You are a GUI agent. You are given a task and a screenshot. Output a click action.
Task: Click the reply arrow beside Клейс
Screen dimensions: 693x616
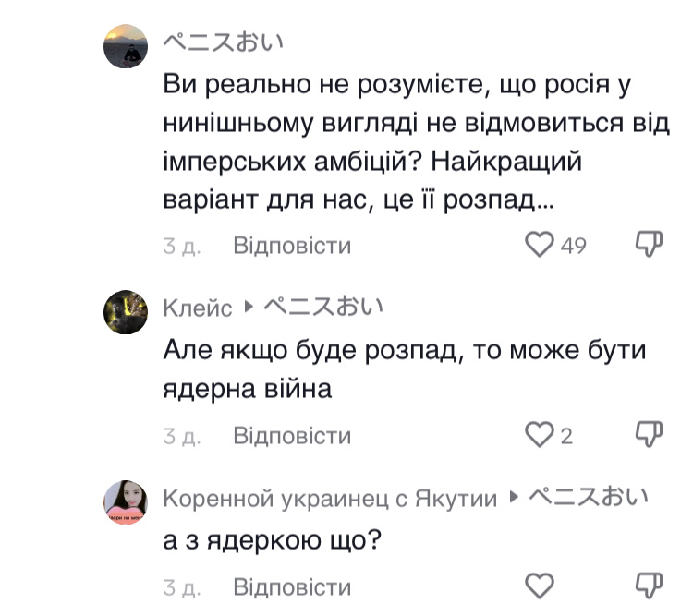pos(249,308)
